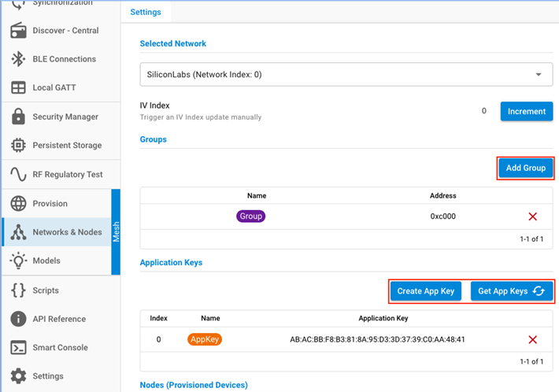Delete the Group row with red X
The width and height of the screenshot is (559, 392).
pos(533,216)
